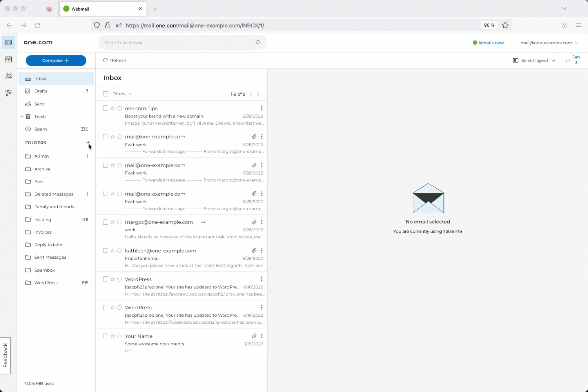
Task: Click the paperclip on margot@one-example.com email
Action: (254, 222)
